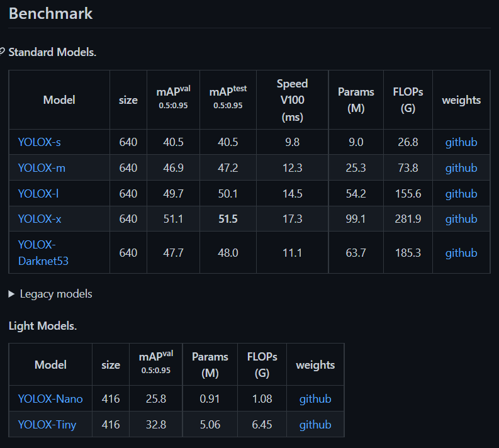499x448 pixels.
Task: Open the YOLOX-Darknet53 model link
Action: (43, 253)
